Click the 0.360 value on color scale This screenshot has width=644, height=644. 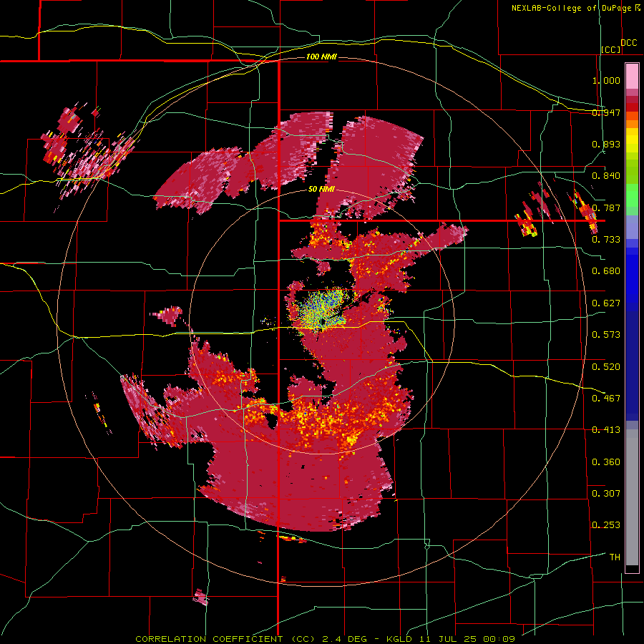(606, 462)
